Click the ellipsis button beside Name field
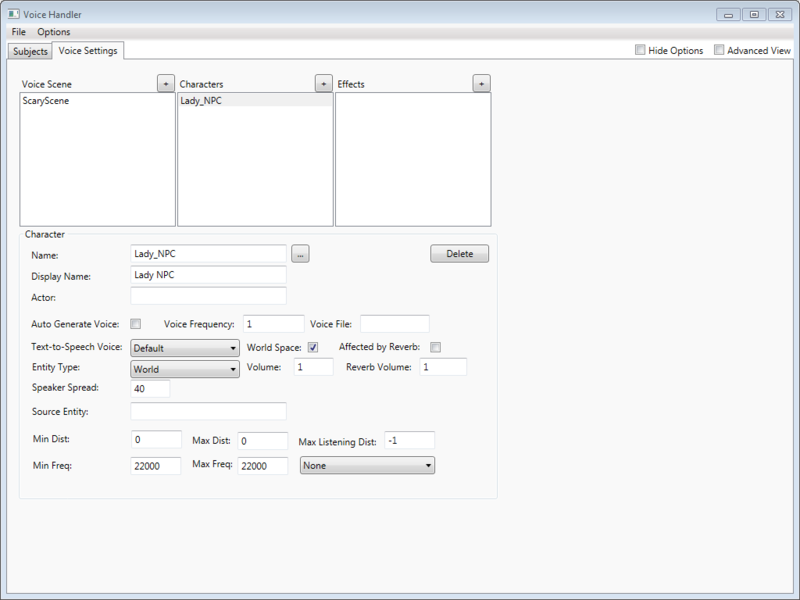This screenshot has width=800, height=600. point(300,254)
